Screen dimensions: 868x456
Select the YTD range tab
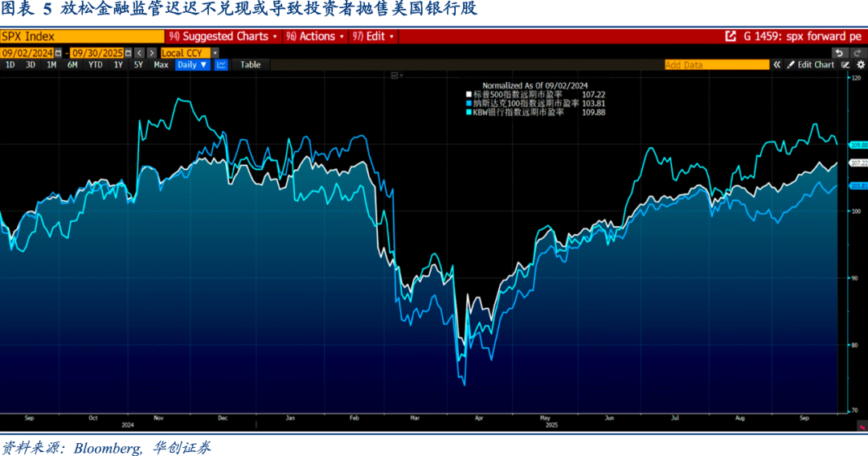tap(95, 65)
